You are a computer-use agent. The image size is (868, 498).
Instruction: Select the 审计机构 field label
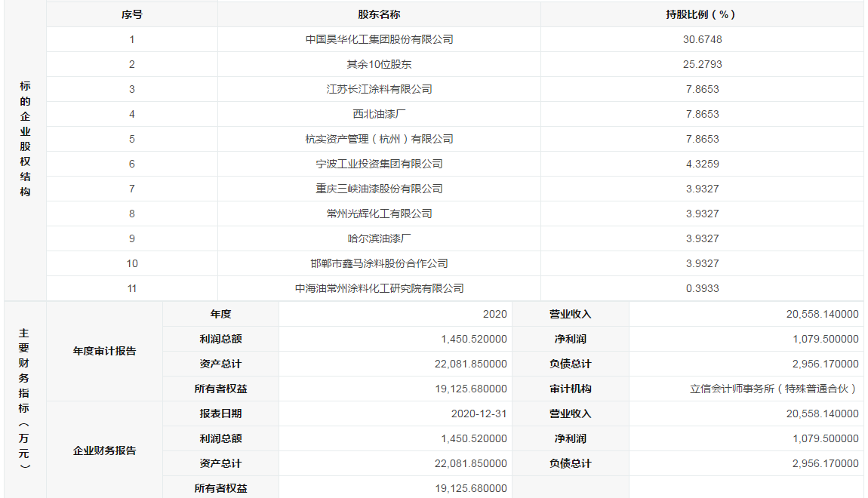(x=570, y=389)
